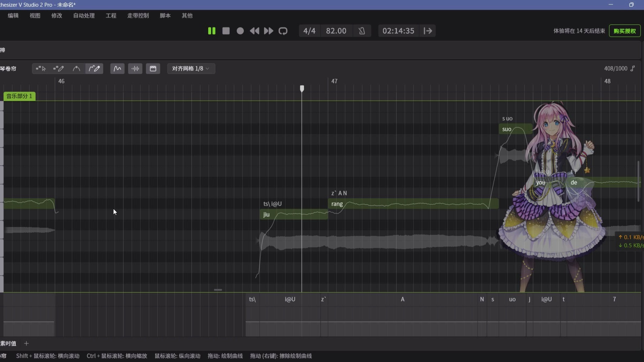Open the 其他 menu
This screenshot has width=644, height=362.
(187, 16)
